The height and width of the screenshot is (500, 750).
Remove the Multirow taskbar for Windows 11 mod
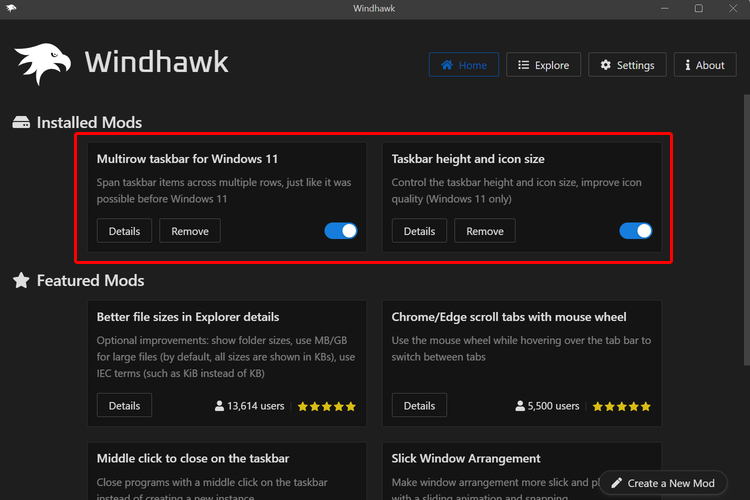pos(190,231)
